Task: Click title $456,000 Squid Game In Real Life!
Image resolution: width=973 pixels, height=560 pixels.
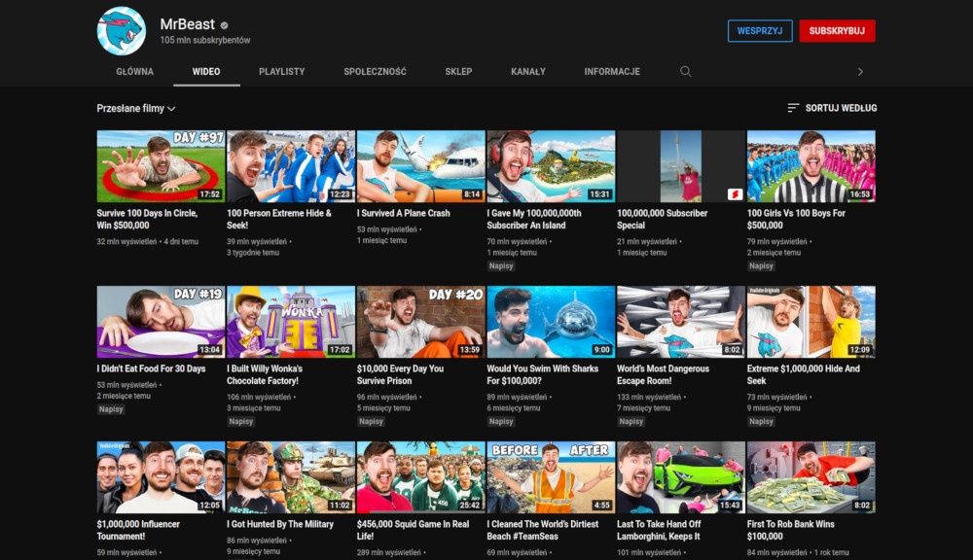Action: pos(413,530)
